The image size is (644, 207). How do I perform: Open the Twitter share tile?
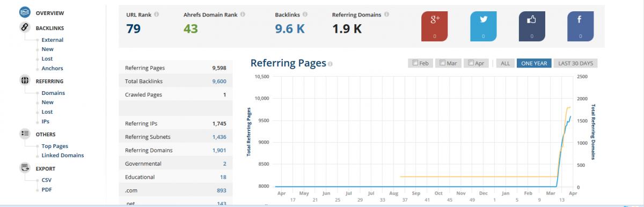coord(483,26)
